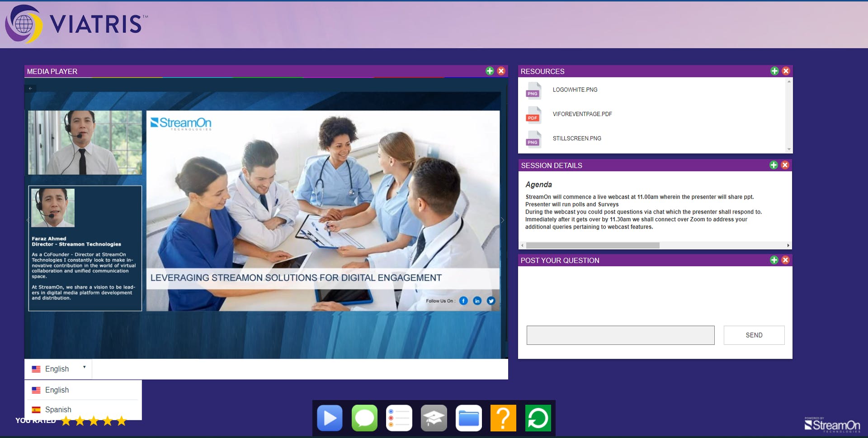
Task: Click the Session Details horizontal scrollbar
Action: pyautogui.click(x=593, y=245)
